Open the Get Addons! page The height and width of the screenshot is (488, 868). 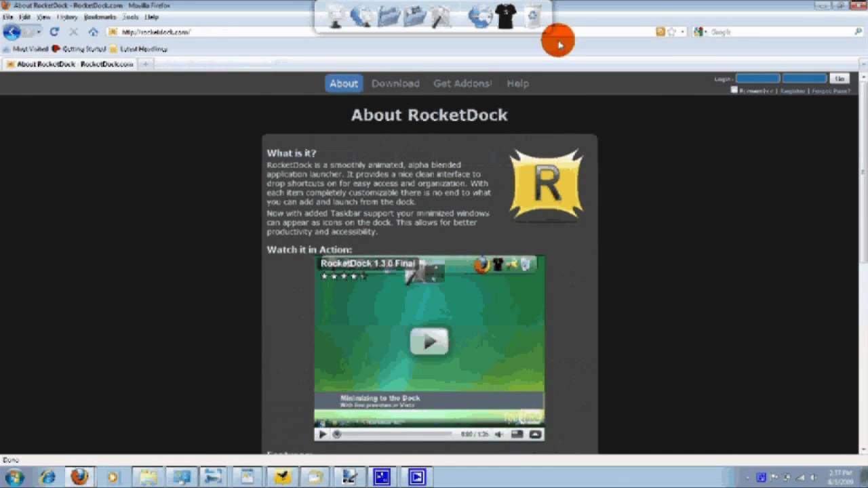462,83
